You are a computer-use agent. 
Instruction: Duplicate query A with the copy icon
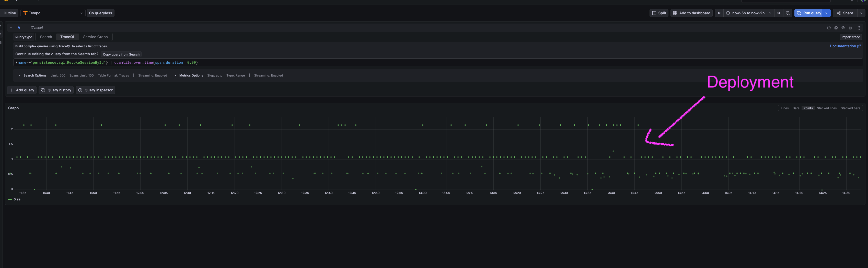tap(836, 28)
